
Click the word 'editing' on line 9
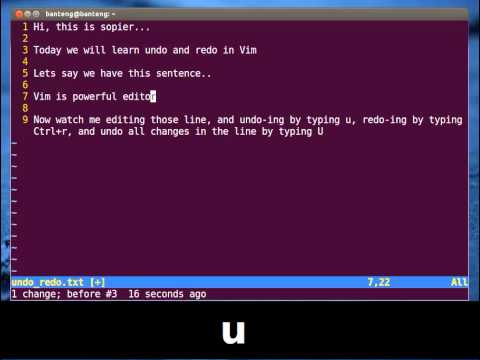[x=125, y=120]
